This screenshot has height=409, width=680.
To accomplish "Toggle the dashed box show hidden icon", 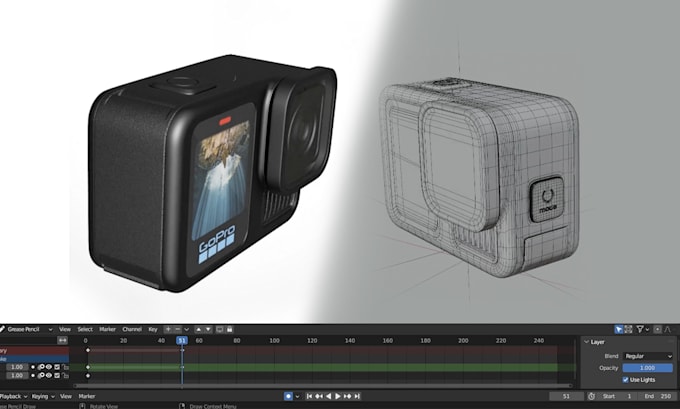I will pyautogui.click(x=628, y=330).
